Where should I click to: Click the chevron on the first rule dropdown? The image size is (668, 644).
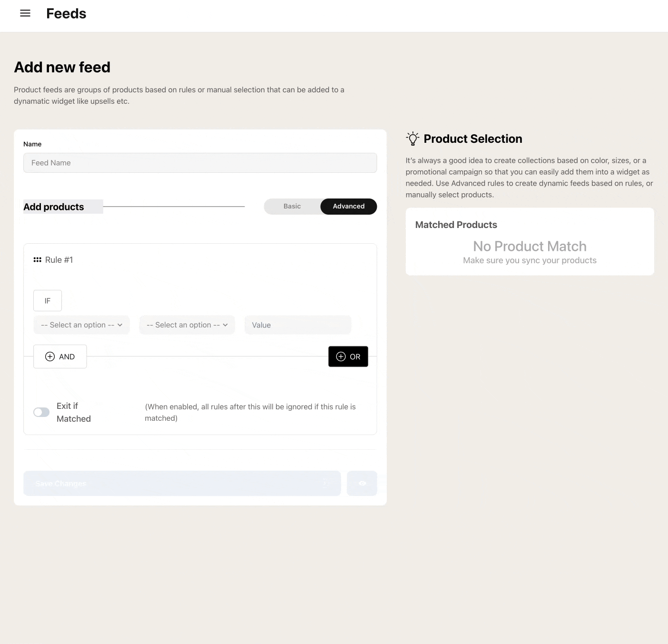(x=120, y=325)
